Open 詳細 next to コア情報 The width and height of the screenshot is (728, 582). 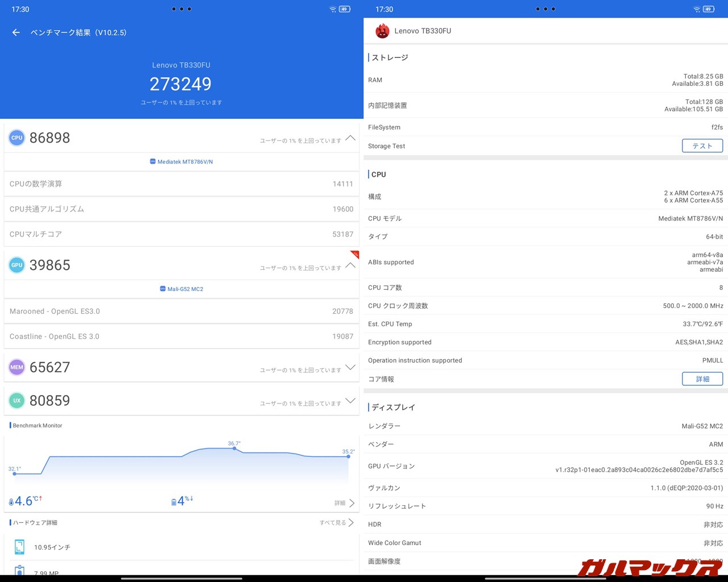coord(702,379)
